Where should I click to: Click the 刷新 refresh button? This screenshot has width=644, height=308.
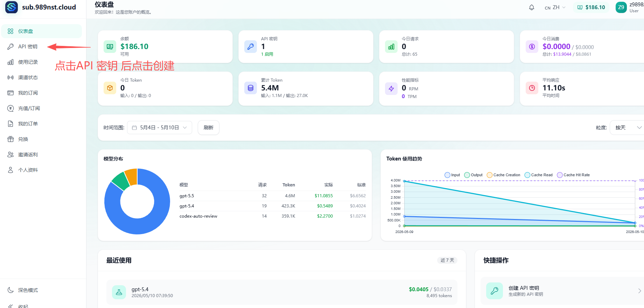[x=209, y=128]
